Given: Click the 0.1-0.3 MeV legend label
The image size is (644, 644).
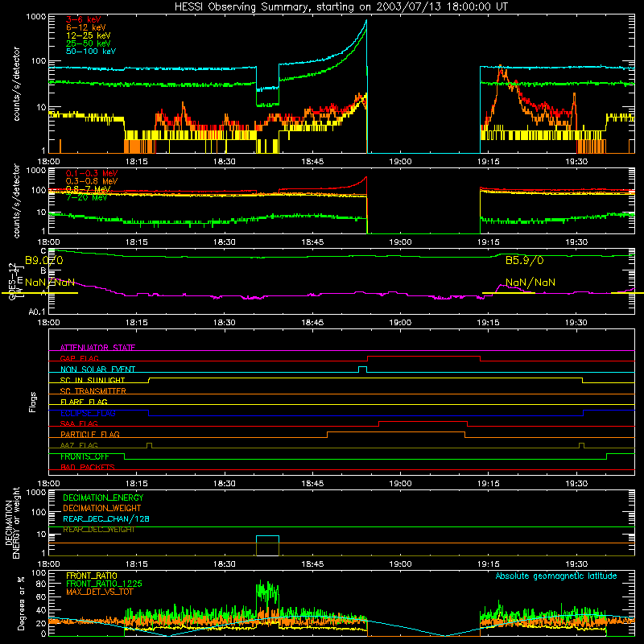Looking at the screenshot, I should tap(92, 173).
